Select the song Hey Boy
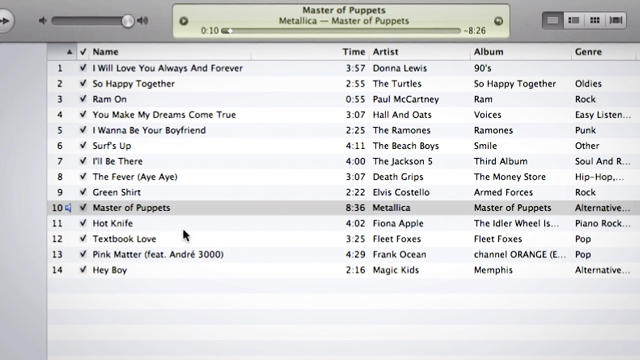The image size is (640, 360). point(110,270)
